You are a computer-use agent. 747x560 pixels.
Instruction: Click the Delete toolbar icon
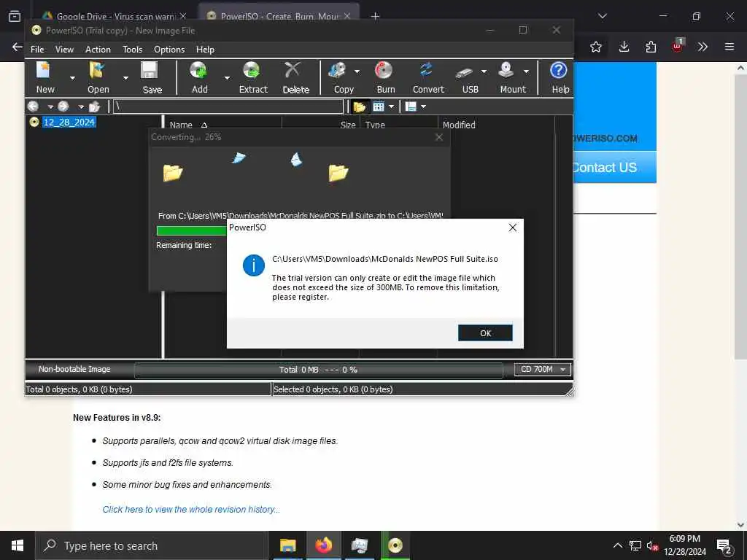click(293, 71)
